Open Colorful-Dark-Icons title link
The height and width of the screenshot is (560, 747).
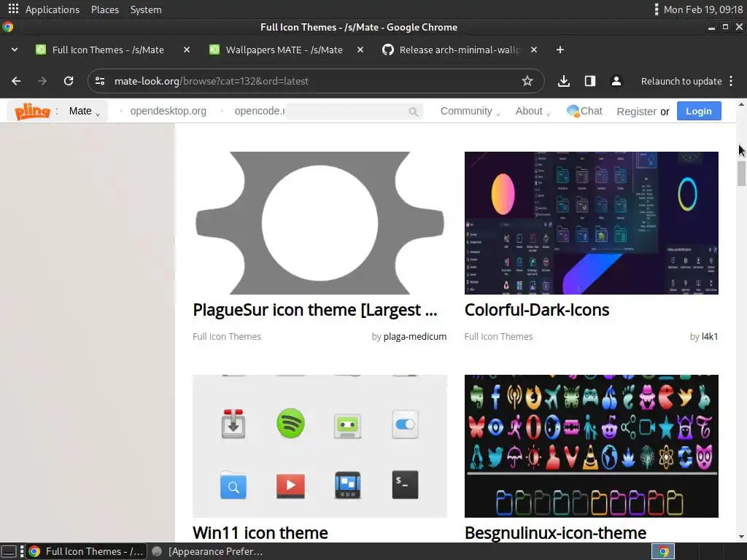537,310
